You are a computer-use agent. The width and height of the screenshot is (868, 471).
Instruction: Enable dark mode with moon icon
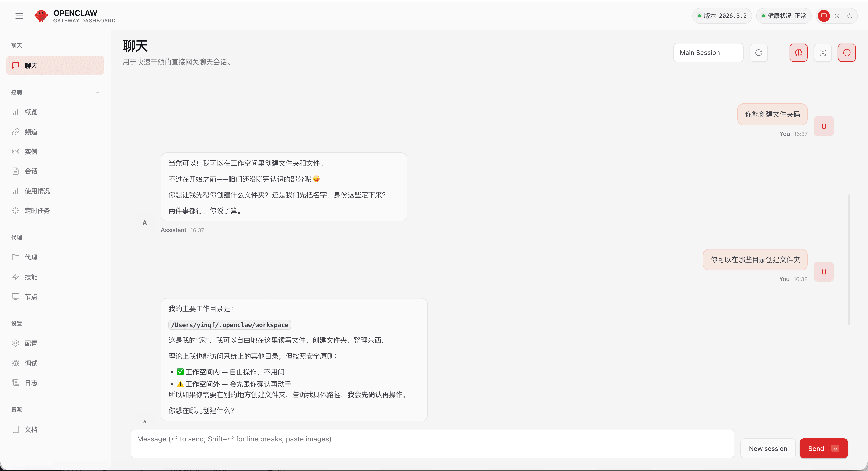tap(850, 16)
